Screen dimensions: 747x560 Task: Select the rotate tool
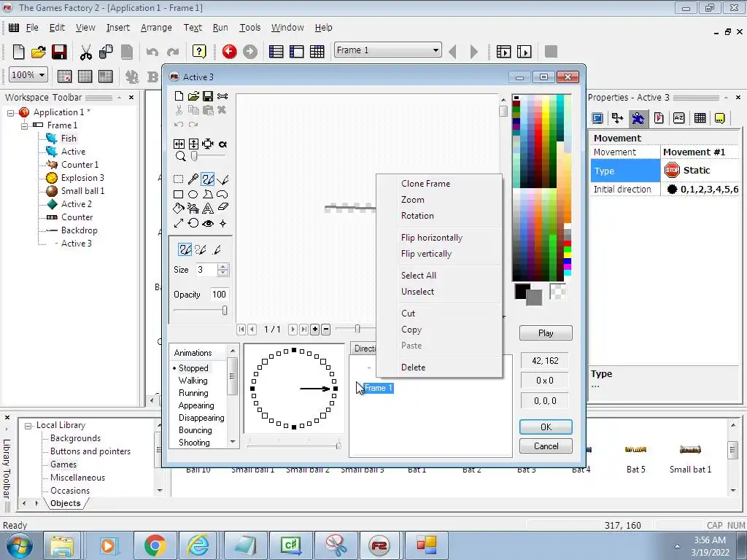(x=193, y=223)
